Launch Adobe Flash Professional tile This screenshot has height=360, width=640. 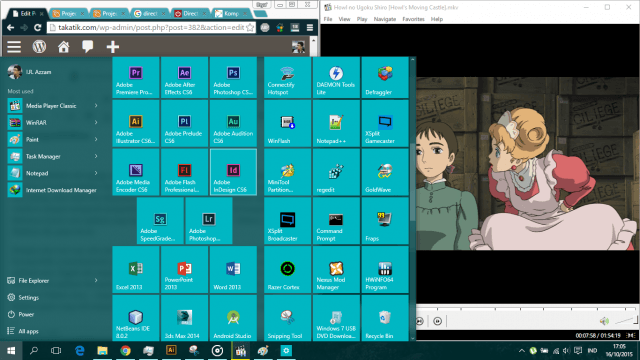point(184,172)
